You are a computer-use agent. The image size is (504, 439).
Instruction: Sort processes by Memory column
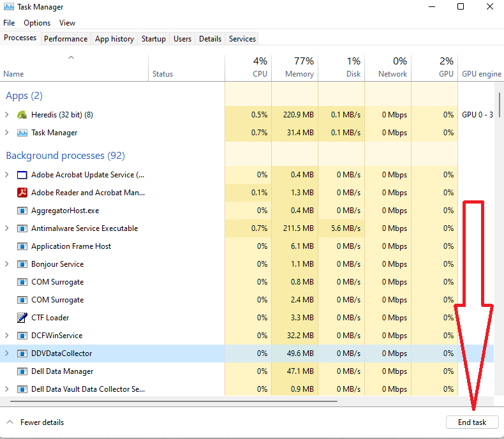pos(295,68)
